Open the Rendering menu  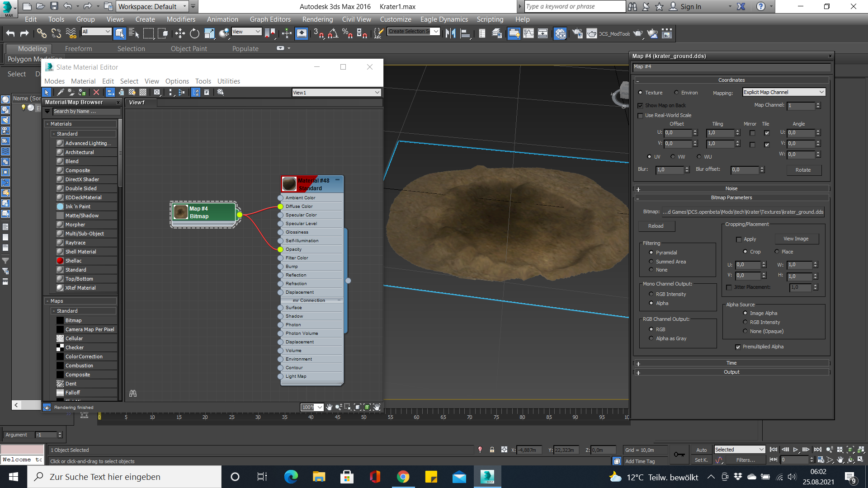click(x=317, y=19)
